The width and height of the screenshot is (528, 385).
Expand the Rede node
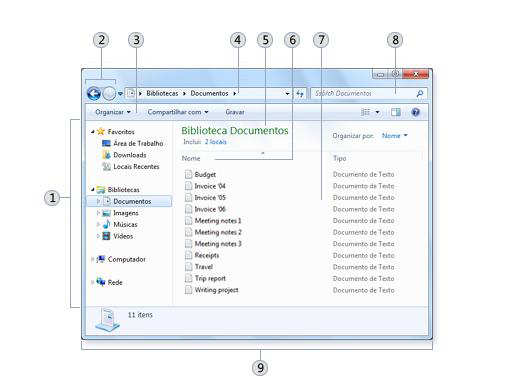tap(93, 282)
